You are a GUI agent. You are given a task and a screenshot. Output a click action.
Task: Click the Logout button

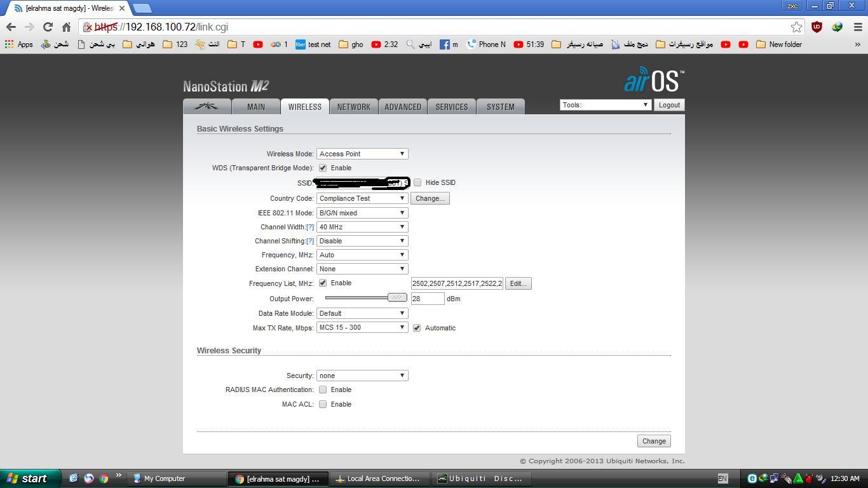click(x=669, y=105)
